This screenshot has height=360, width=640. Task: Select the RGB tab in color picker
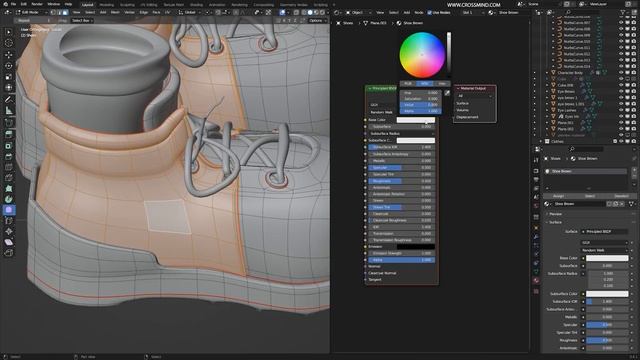point(408,83)
